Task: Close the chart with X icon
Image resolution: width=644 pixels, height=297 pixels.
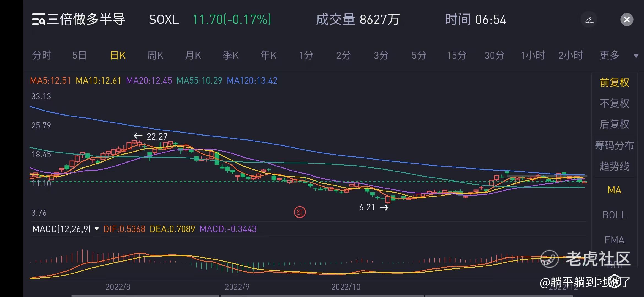Action: 627,20
